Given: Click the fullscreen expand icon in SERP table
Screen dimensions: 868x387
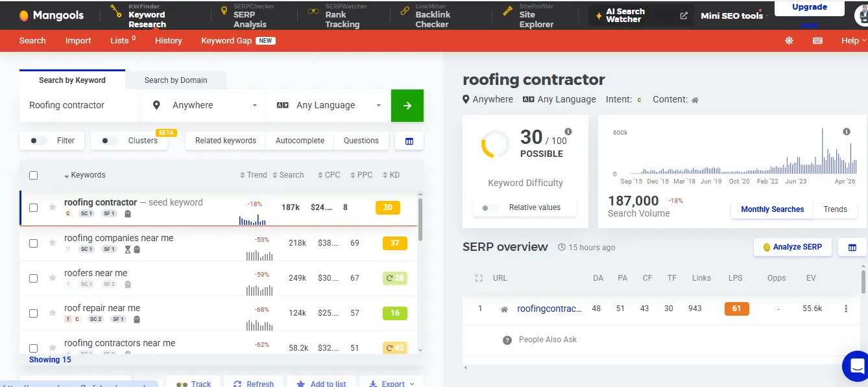Looking at the screenshot, I should (x=479, y=278).
